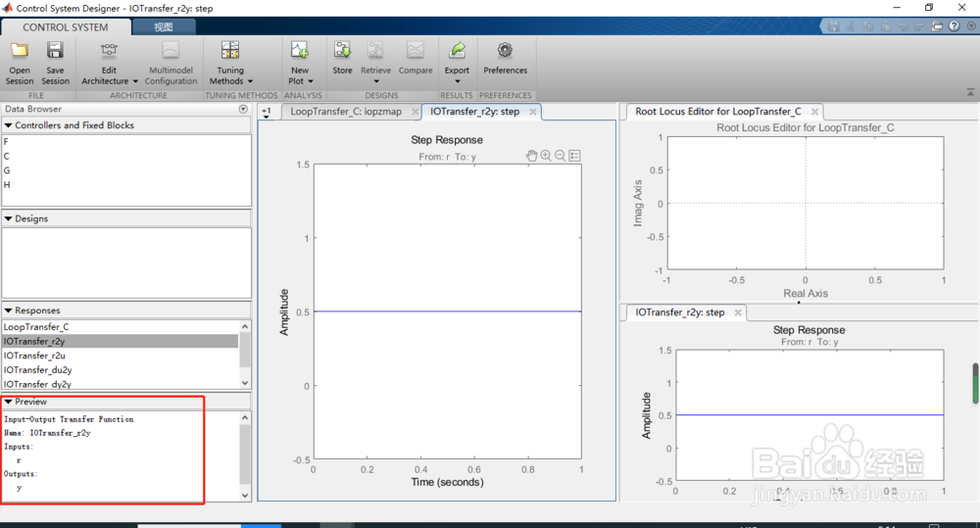Select IOTransfer_du2y in Responses list
Image resolution: width=980 pixels, height=528 pixels.
click(121, 370)
